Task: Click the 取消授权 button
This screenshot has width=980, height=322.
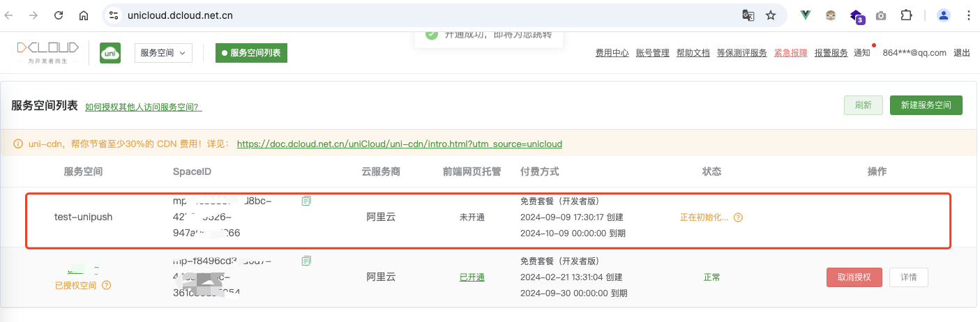Action: pyautogui.click(x=854, y=277)
